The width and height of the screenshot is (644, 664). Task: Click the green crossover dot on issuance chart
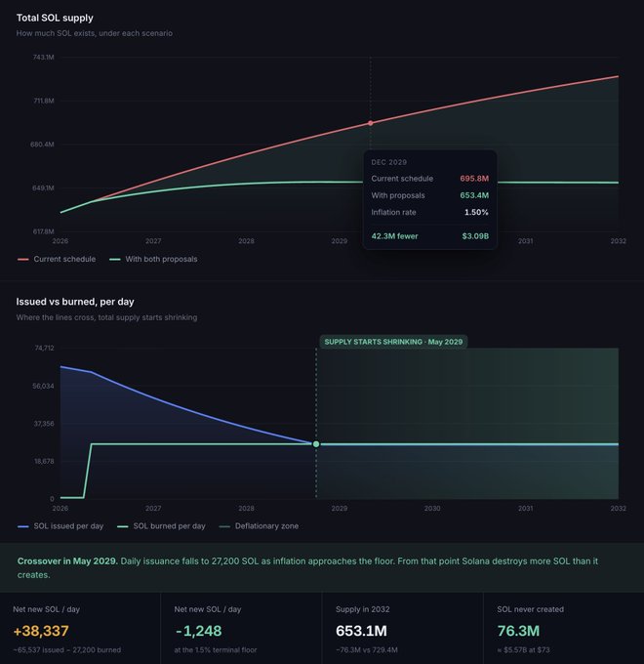pyautogui.click(x=316, y=444)
